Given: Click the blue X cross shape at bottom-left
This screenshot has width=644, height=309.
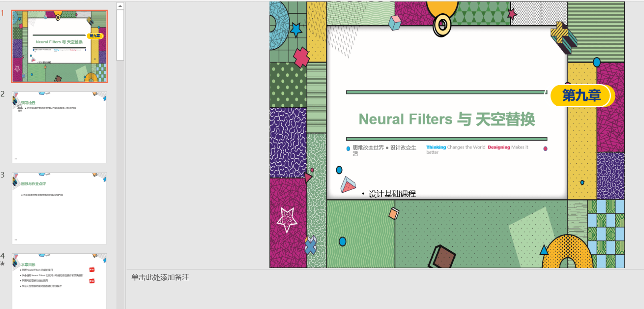Looking at the screenshot, I should 311,245.
